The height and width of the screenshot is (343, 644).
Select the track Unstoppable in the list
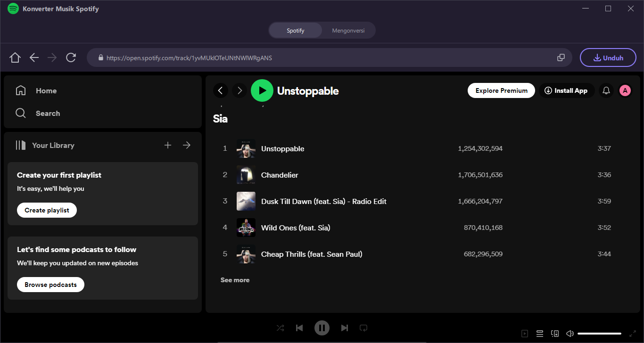283,148
